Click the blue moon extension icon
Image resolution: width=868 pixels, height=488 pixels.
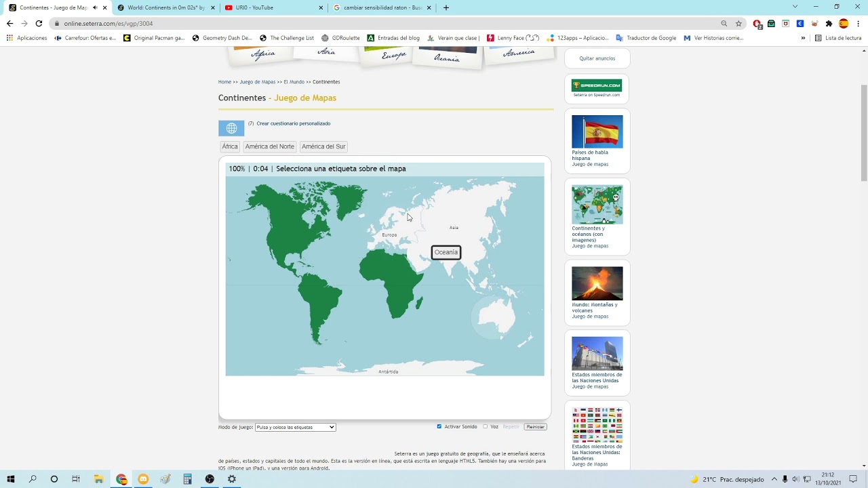800,23
